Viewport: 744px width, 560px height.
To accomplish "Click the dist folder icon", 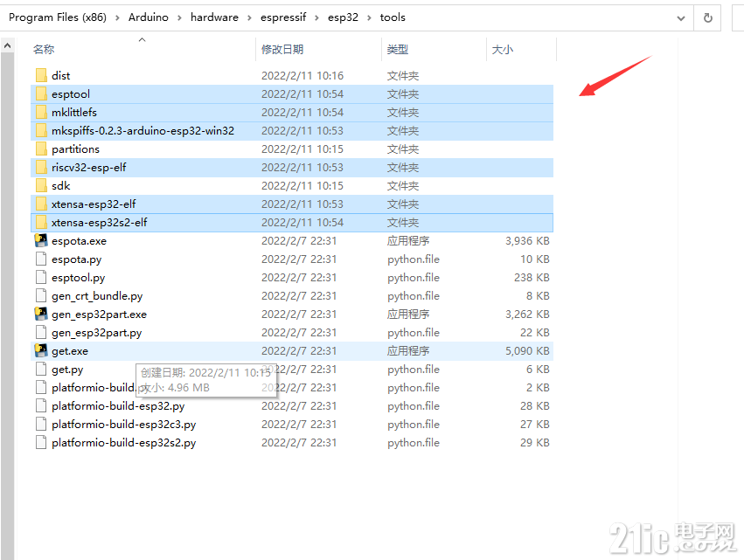I will [41, 75].
